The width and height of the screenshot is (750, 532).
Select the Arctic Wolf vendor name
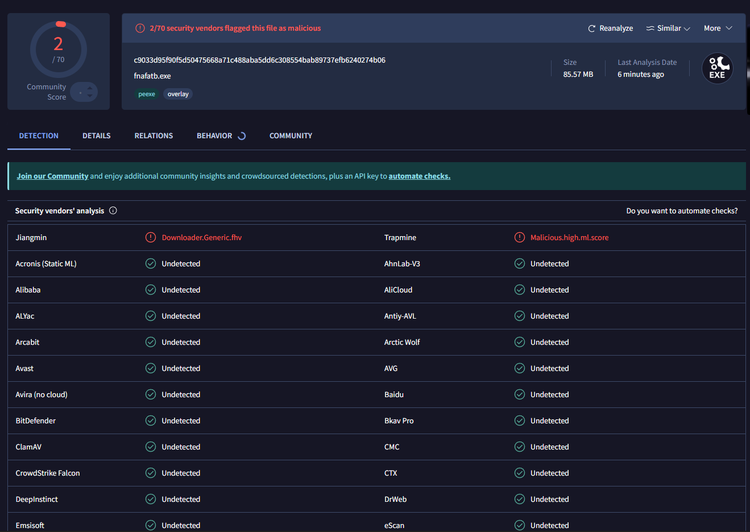[402, 343]
